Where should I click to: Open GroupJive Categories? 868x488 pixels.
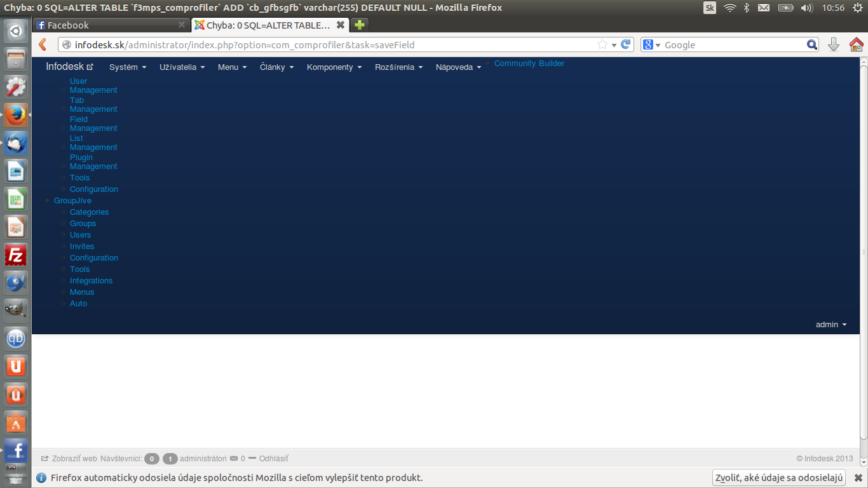89,212
